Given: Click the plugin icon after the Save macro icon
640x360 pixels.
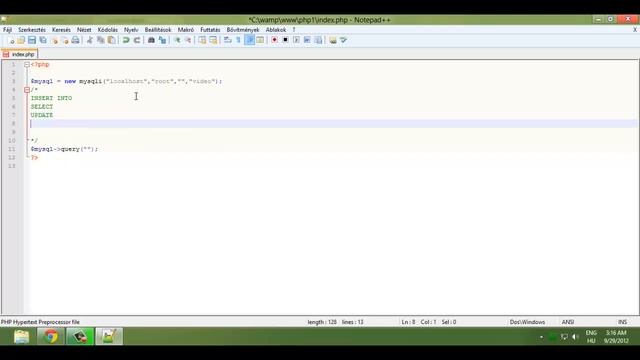Looking at the screenshot, I should click(x=333, y=40).
